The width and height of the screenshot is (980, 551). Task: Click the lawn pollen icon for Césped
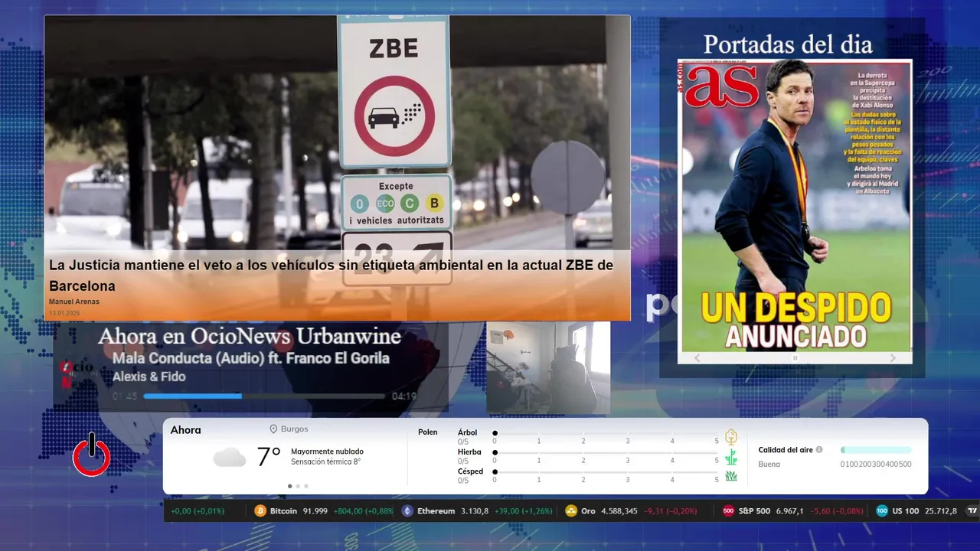coord(731,476)
